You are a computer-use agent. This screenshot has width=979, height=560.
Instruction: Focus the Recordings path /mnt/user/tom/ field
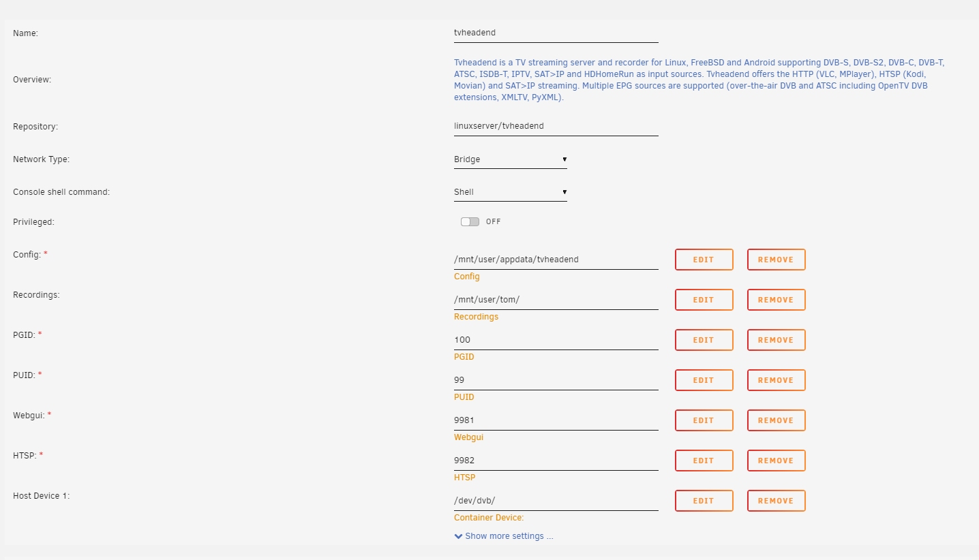pyautogui.click(x=556, y=300)
